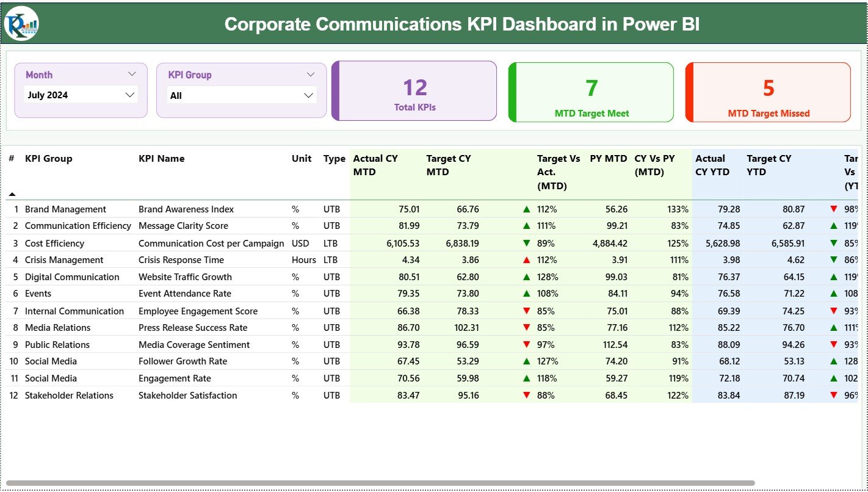Click the chevron beside the Month slicer label
This screenshot has width=868, height=492.
tap(134, 74)
